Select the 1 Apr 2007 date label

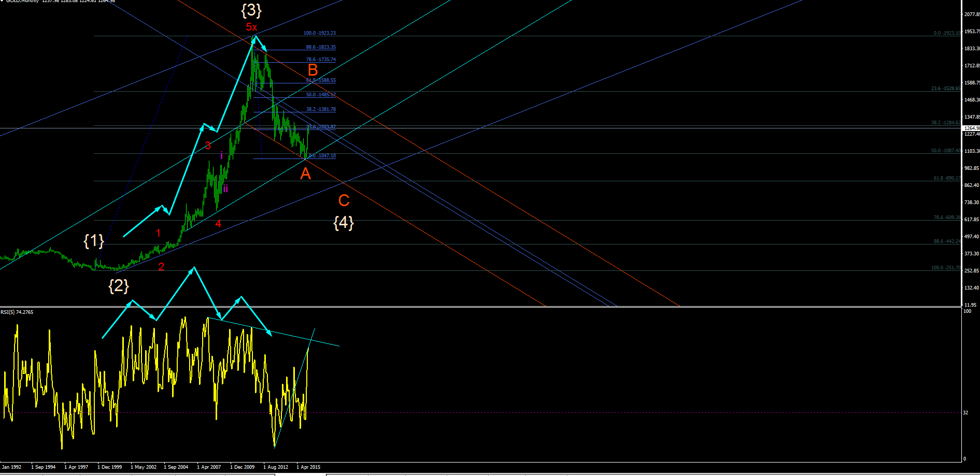[209, 467]
